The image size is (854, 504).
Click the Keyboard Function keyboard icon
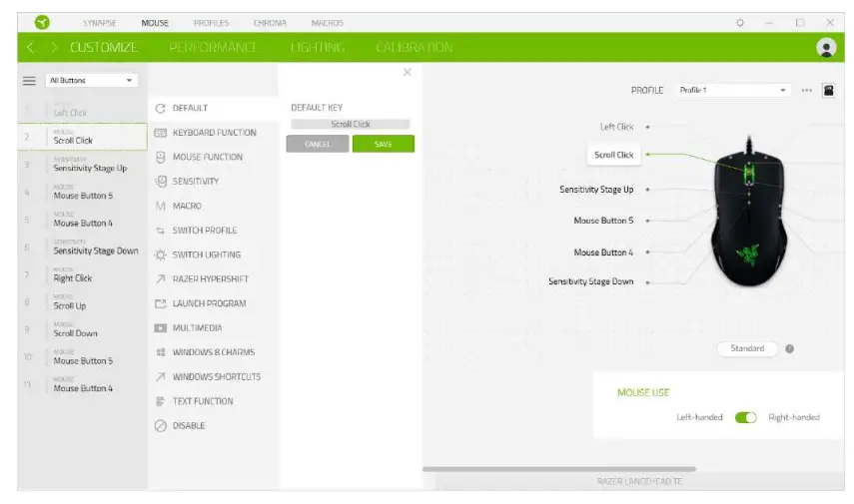[160, 133]
